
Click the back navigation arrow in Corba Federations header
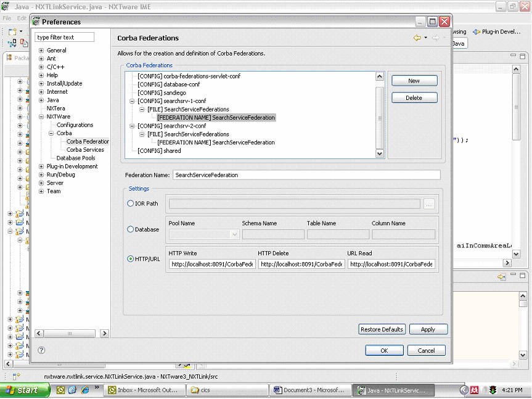click(x=419, y=36)
